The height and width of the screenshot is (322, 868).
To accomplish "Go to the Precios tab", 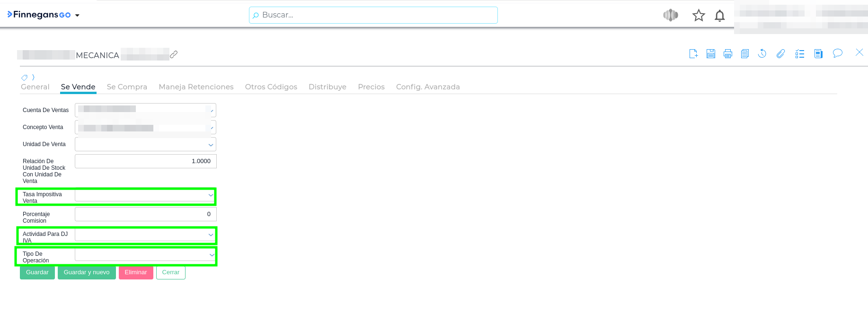I will pos(371,87).
